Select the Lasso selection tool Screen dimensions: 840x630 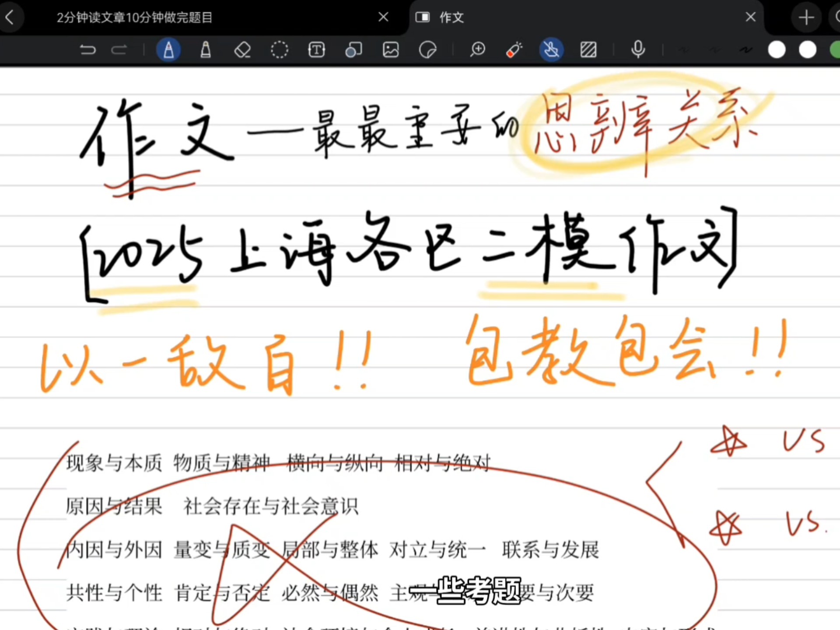point(280,50)
